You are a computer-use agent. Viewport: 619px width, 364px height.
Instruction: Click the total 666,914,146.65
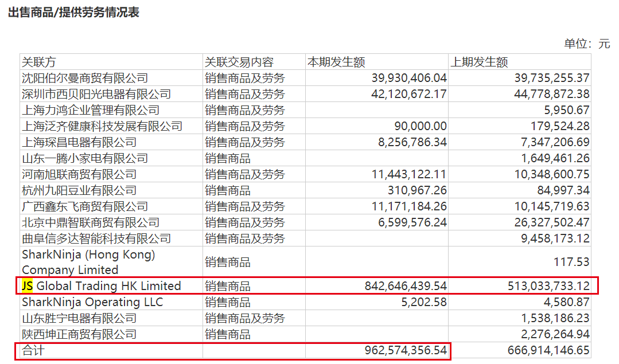[x=549, y=351]
